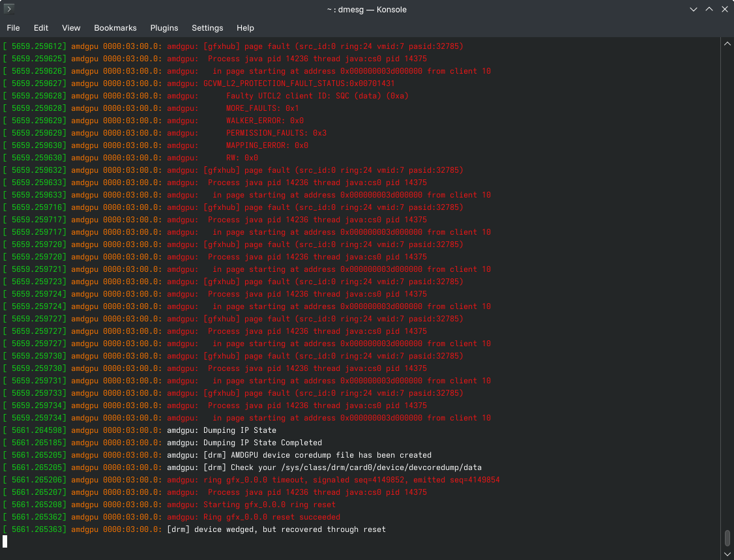
Task: Click the timestamp 5659.259612
Action: click(37, 46)
